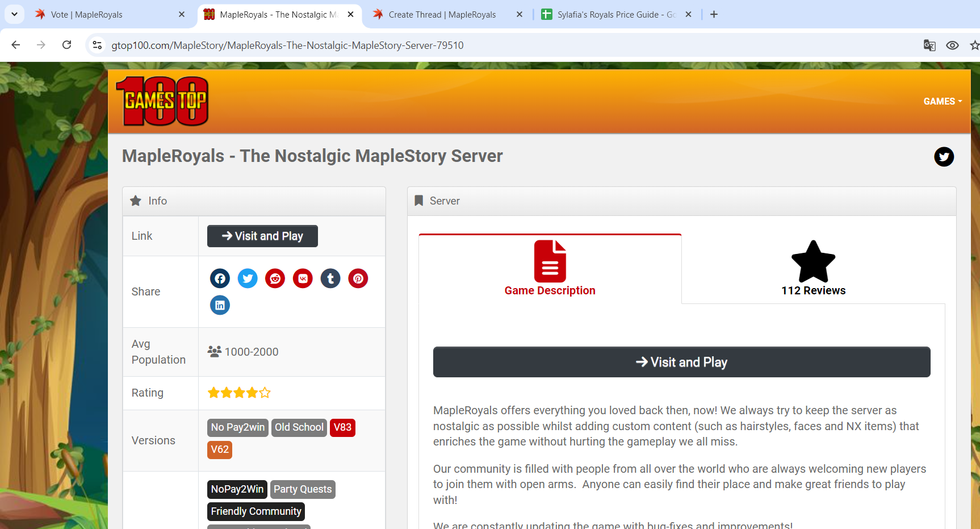This screenshot has width=980, height=529.
Task: Share on VK icon
Action: pos(303,278)
